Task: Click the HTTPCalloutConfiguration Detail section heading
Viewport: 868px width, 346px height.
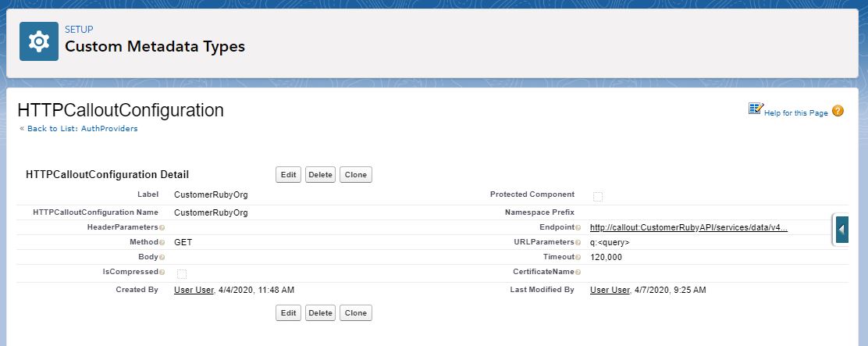Action: (108, 175)
